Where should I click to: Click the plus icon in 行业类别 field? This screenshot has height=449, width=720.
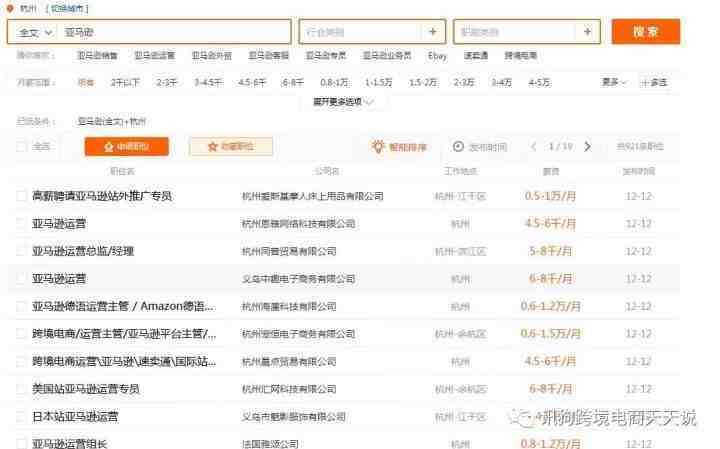[432, 32]
